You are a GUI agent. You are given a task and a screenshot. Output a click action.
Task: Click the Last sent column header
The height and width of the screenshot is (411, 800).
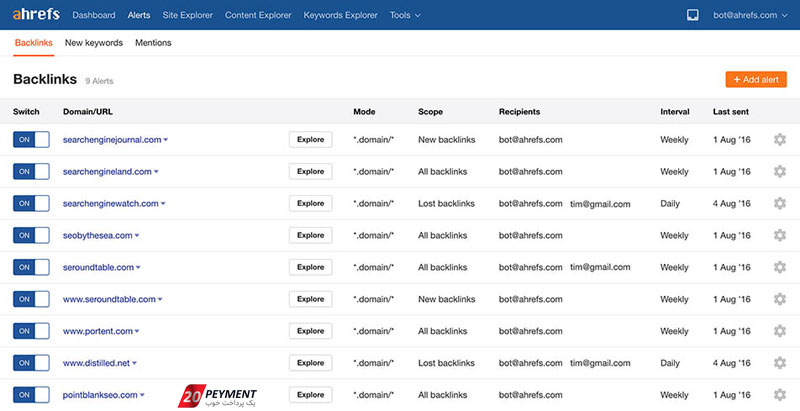[731, 112]
